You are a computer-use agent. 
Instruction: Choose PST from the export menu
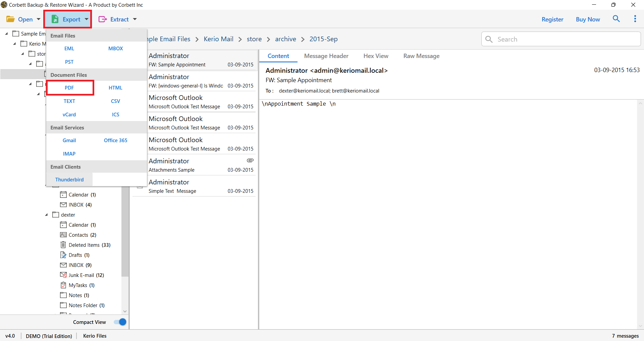69,62
